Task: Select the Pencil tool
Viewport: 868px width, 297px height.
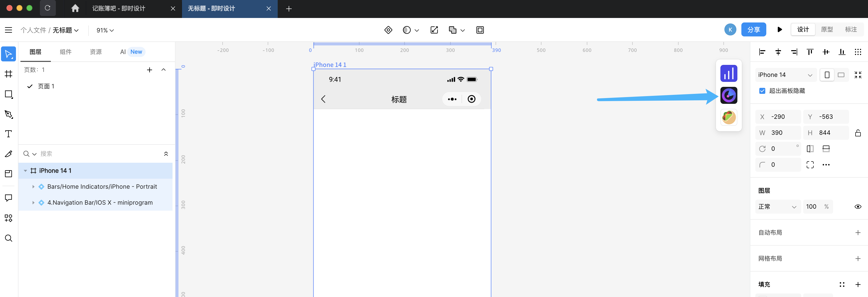Action: pos(8,154)
